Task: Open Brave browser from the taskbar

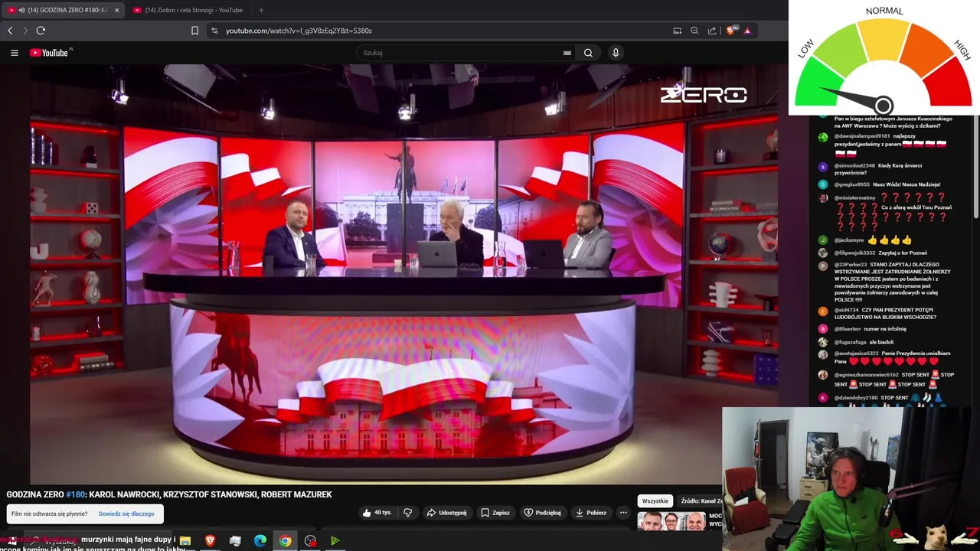Action: point(211,541)
